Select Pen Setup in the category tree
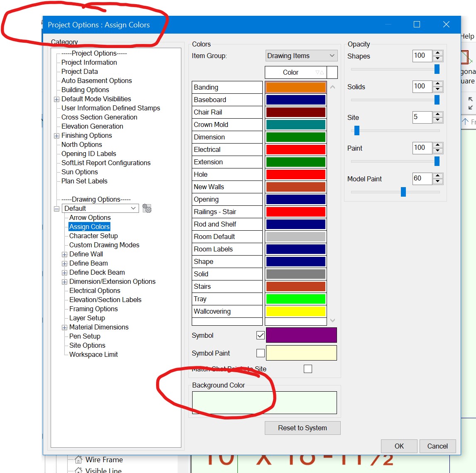Viewport: 476px width, 473px height. coord(85,336)
